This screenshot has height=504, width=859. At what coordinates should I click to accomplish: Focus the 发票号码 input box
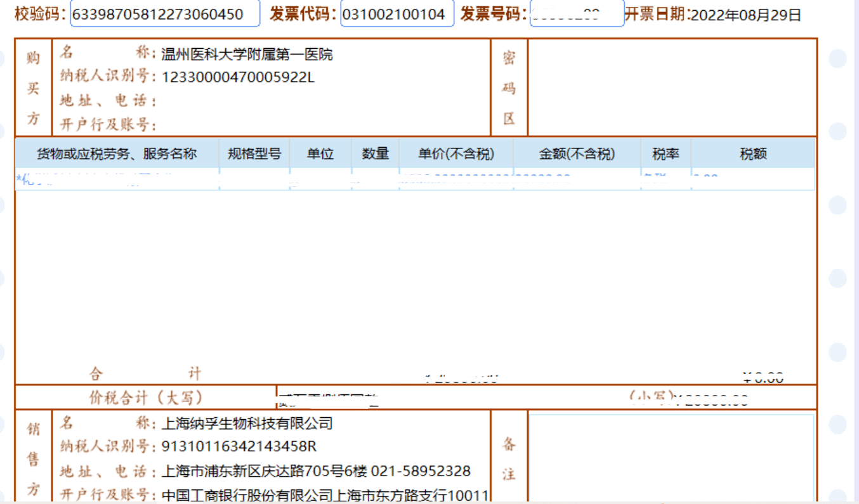(576, 14)
